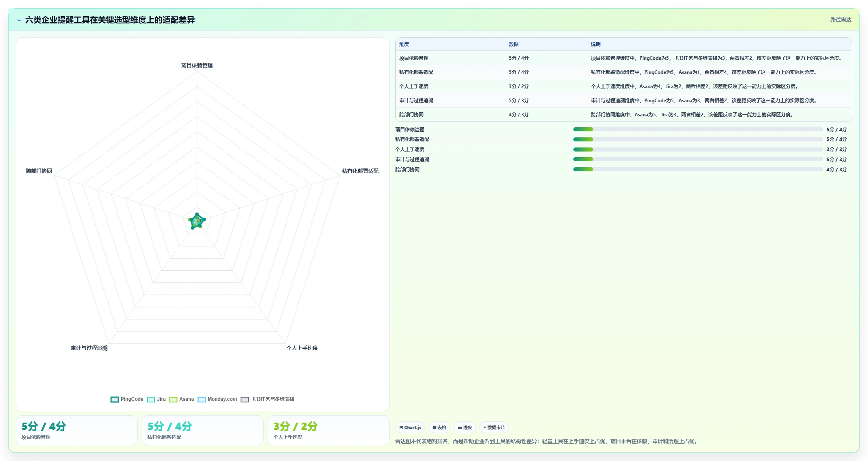This screenshot has width=868, height=461.
Task: Click the page title 六类企业提醒工具在关键选型维度上的适配差异
Action: 110,20
